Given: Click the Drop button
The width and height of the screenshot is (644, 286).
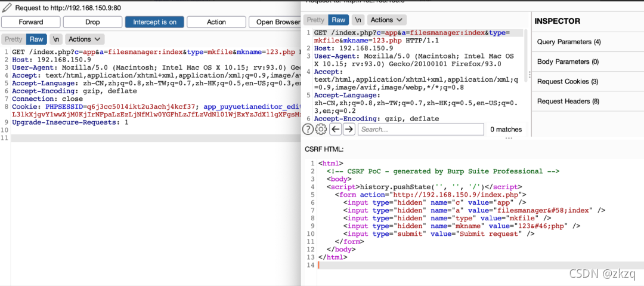Looking at the screenshot, I should [92, 22].
